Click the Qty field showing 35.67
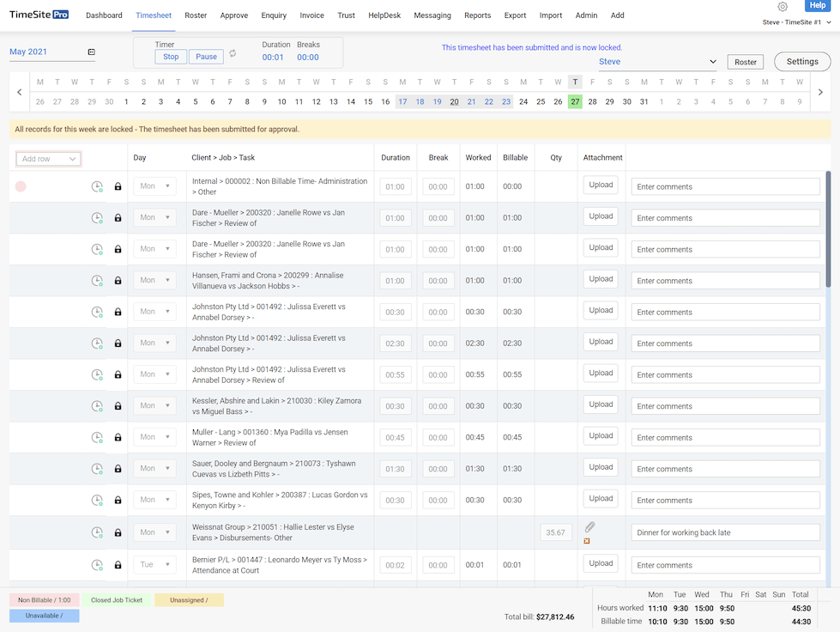840x632 pixels. pyautogui.click(x=555, y=533)
